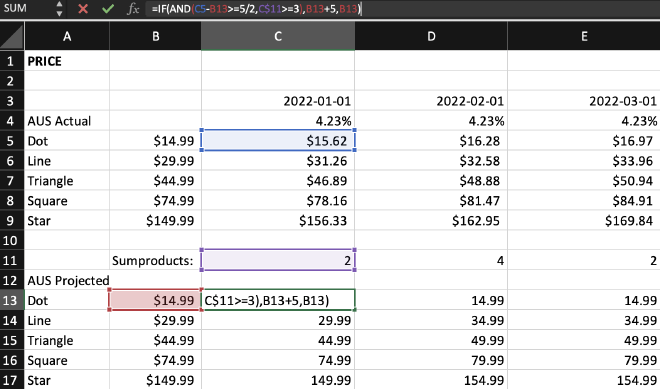Select all cells with the corner triangle

[x=12, y=37]
